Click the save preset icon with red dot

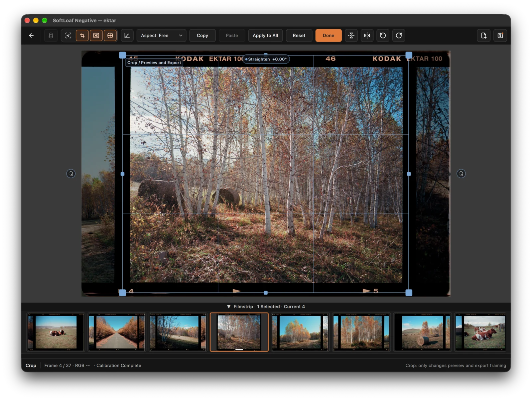500,36
